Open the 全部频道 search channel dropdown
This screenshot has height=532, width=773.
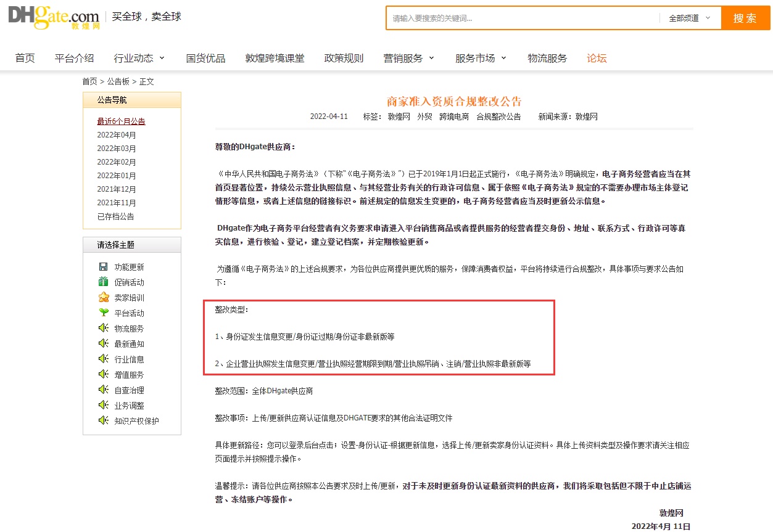[x=690, y=18]
